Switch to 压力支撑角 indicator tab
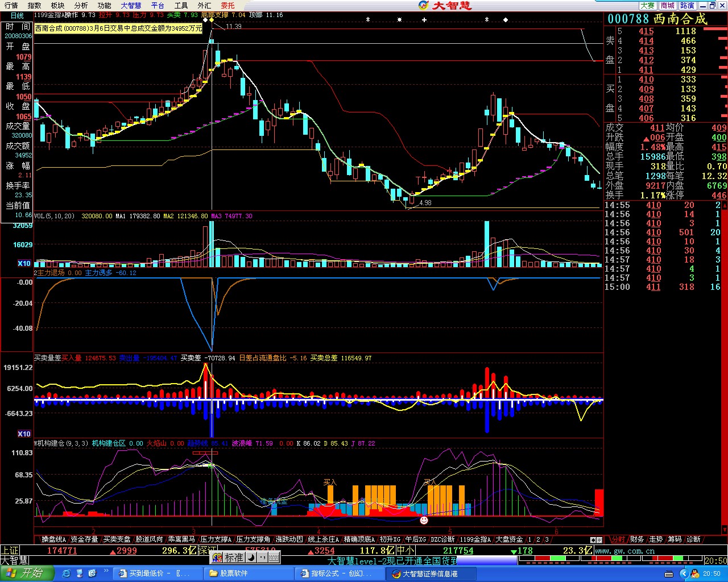The height and width of the screenshot is (582, 728). (253, 539)
